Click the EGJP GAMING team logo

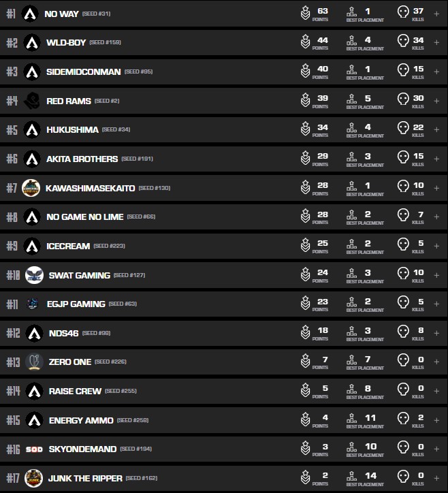[32, 304]
